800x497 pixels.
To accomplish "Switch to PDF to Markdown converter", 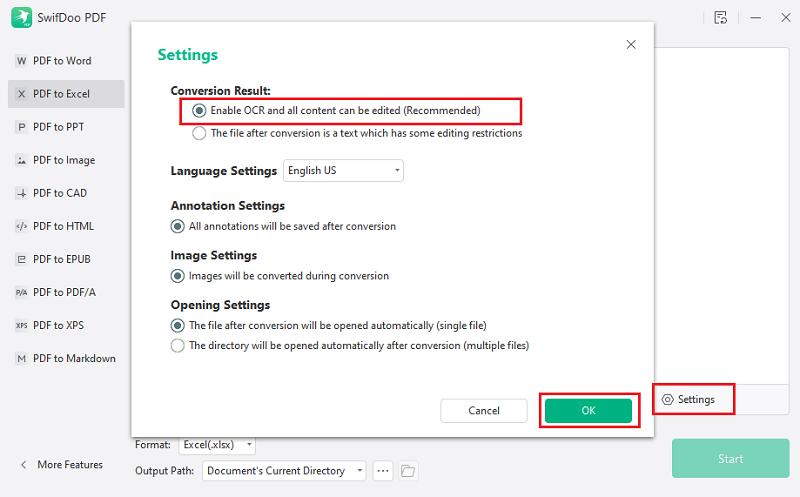I will (66, 359).
